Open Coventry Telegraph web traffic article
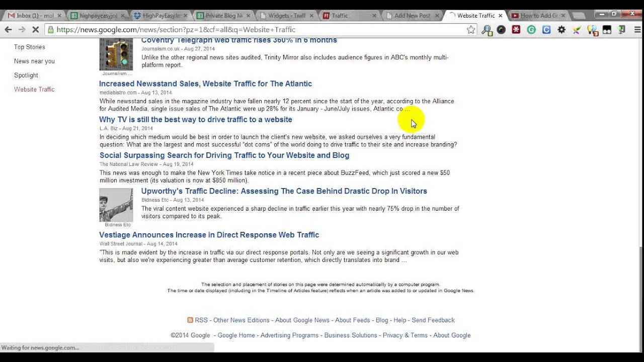This screenshot has height=362, width=644. [239, 40]
